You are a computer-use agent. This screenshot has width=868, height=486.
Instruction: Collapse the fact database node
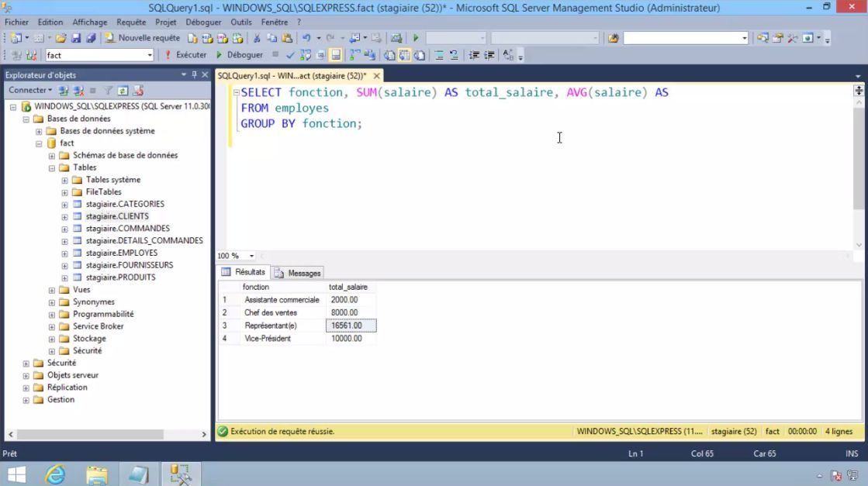[x=39, y=143]
